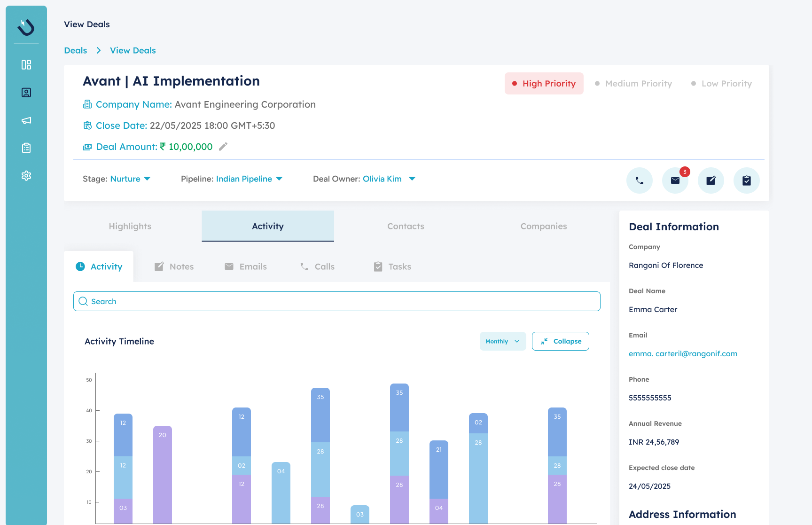The image size is (812, 525).
Task: Choose Low Priority option
Action: coord(721,84)
